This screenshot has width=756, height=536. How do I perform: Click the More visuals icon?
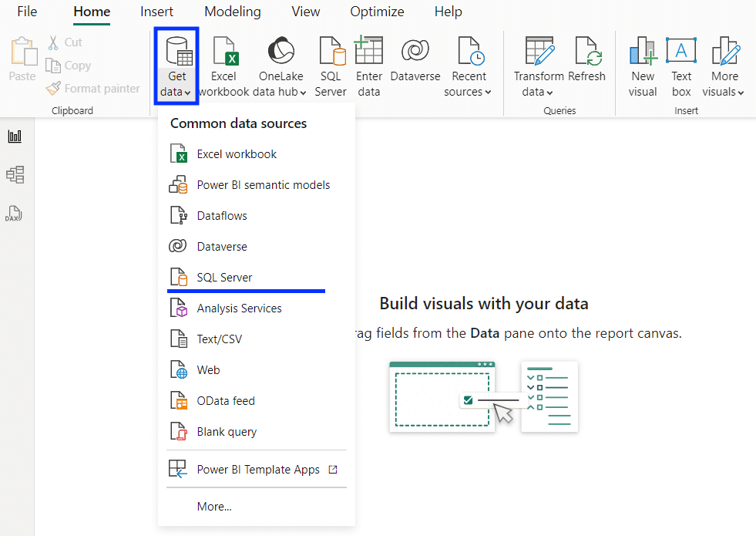726,51
